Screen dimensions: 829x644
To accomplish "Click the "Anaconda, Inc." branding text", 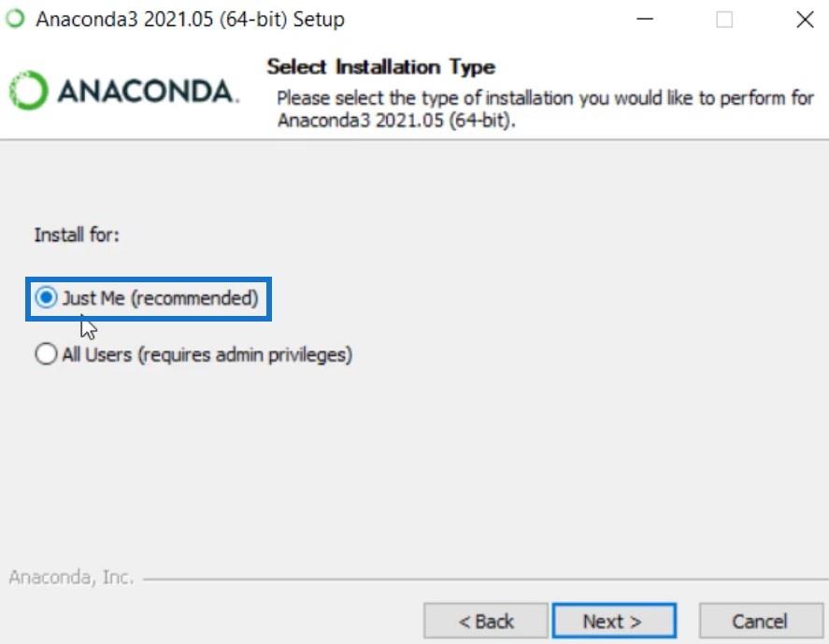I will tap(71, 577).
